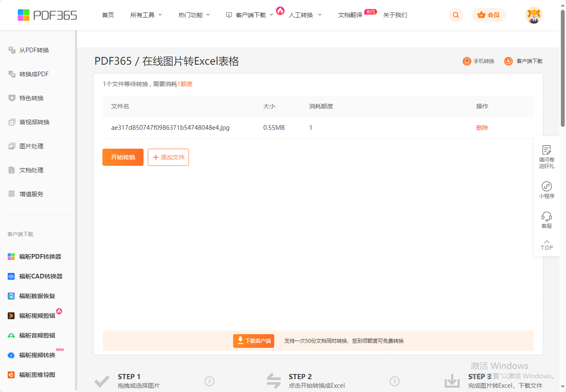The height and width of the screenshot is (392, 566).
Task: Select 音视频转换 in the sidebar
Action: 34,122
